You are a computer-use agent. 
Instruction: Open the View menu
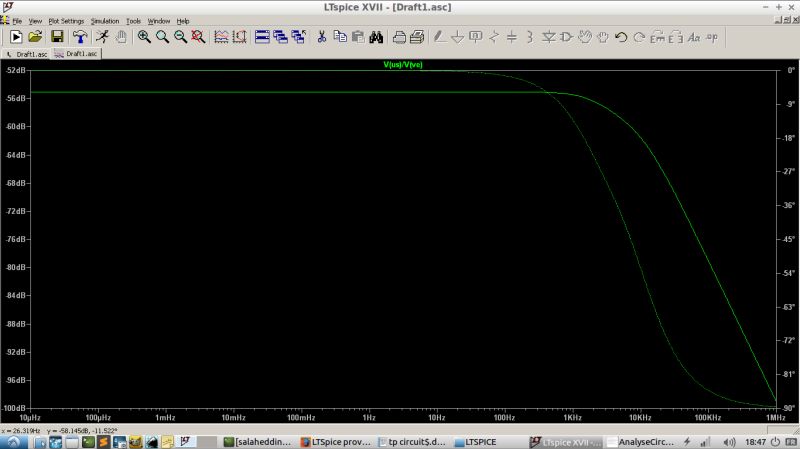(35, 21)
